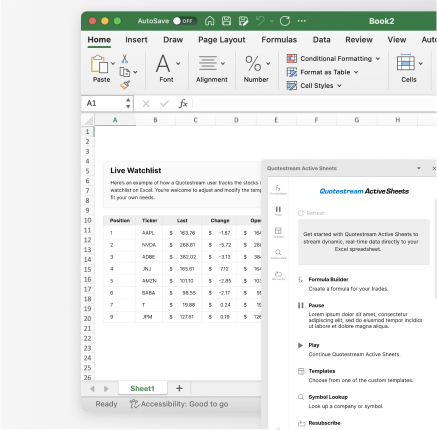Open the Number format group button
This screenshot has height=430, width=437.
click(256, 69)
